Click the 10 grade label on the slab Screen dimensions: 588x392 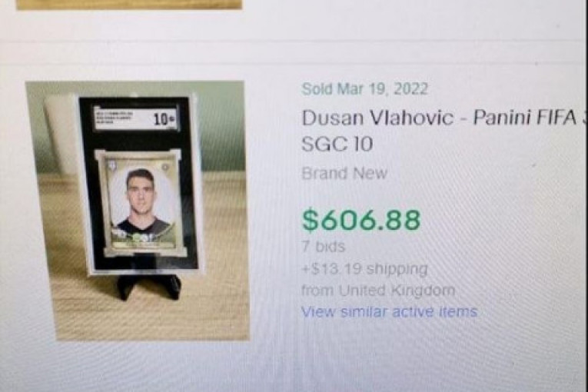[x=164, y=119]
